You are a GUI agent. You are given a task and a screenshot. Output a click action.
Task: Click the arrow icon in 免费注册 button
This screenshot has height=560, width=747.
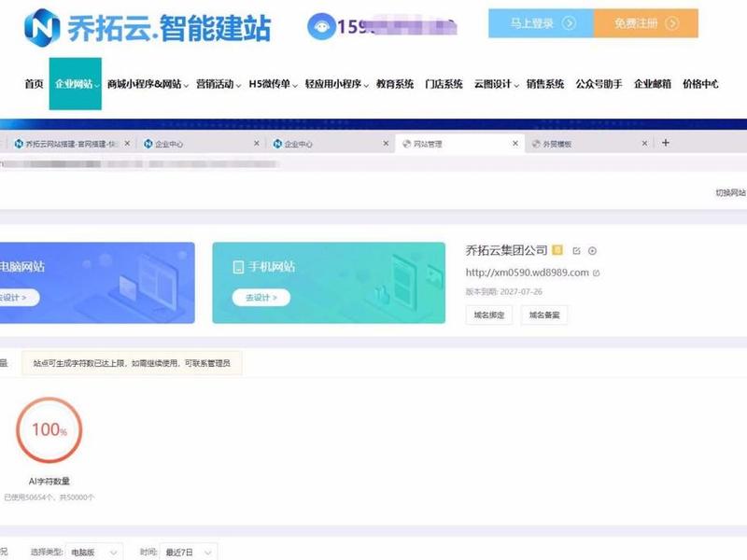point(671,22)
